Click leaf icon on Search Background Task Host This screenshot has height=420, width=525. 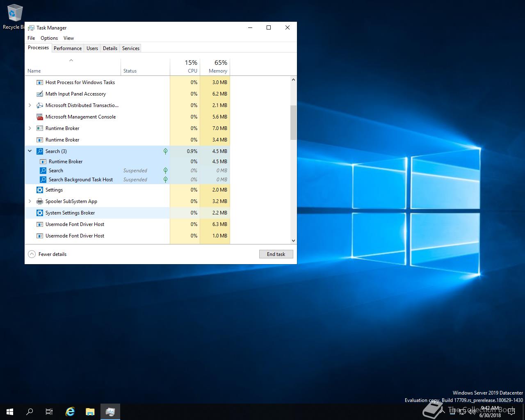[165, 180]
